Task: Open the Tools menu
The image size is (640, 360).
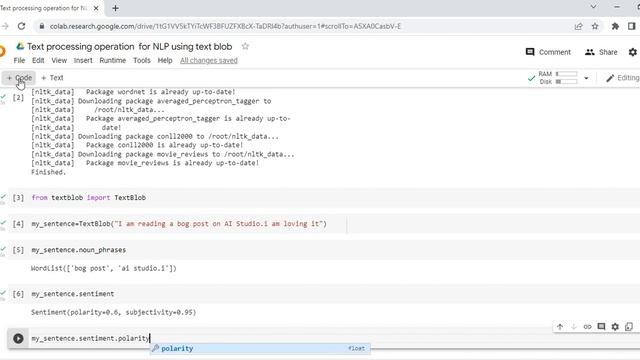Action: click(142, 60)
